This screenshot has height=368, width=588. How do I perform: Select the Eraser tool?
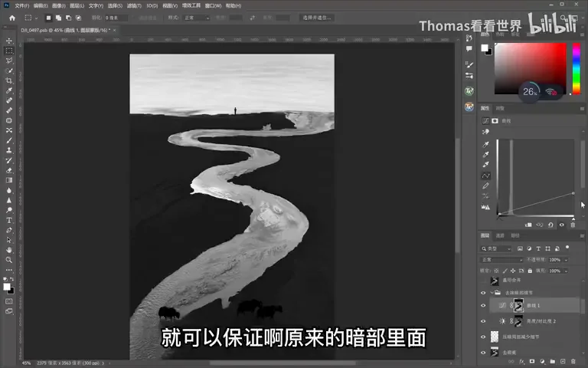click(x=9, y=170)
